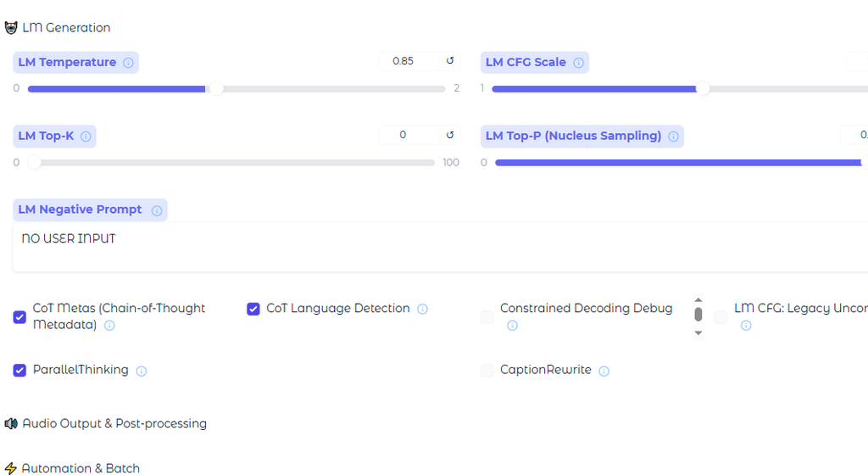Show info for Constrained Decoding Debug
Viewport: 868px width, 475px height.
513,326
